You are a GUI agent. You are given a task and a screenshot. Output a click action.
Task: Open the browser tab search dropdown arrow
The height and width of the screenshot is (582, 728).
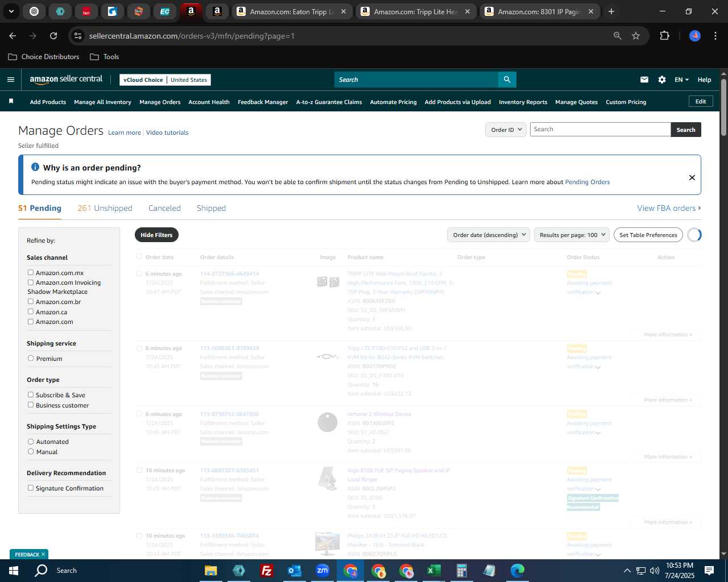11,11
